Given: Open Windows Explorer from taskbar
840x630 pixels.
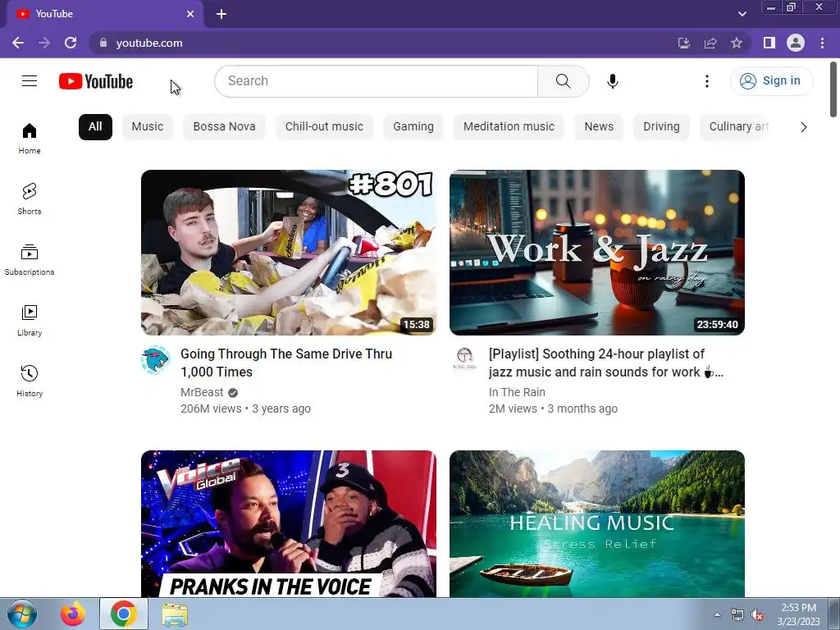Looking at the screenshot, I should 175,614.
